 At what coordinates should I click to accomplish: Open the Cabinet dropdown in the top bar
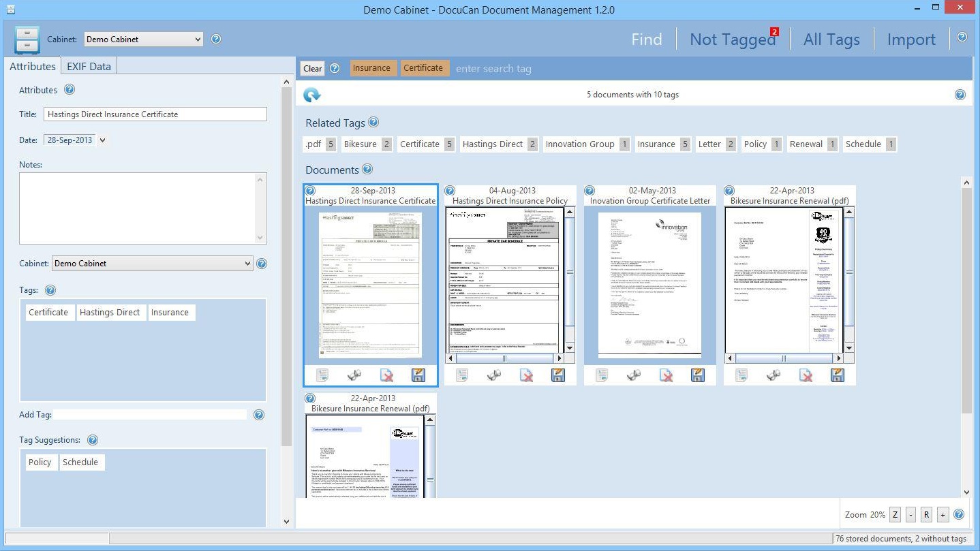pyautogui.click(x=144, y=40)
